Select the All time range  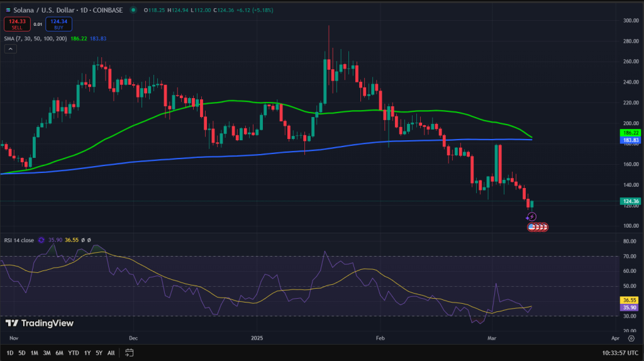tap(111, 353)
